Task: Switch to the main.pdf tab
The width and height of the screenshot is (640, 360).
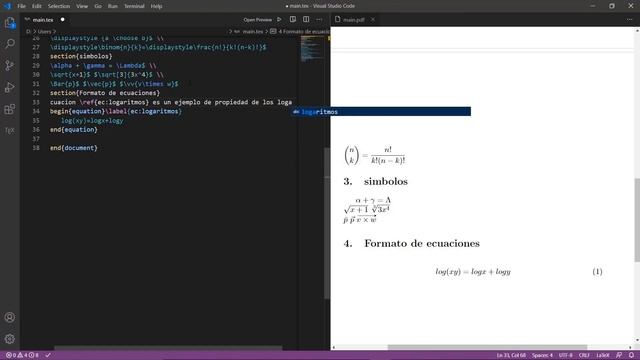Action: pyautogui.click(x=353, y=20)
